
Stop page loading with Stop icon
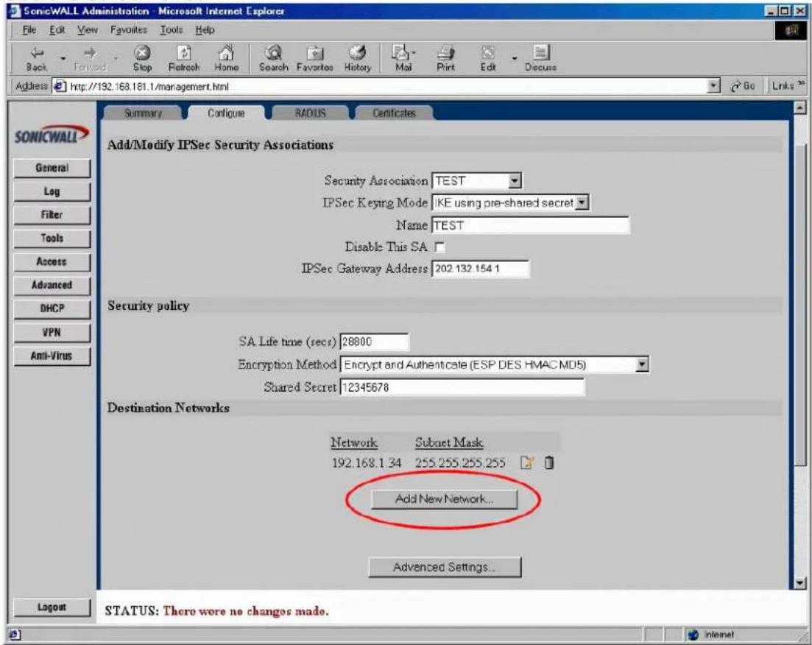coord(142,59)
